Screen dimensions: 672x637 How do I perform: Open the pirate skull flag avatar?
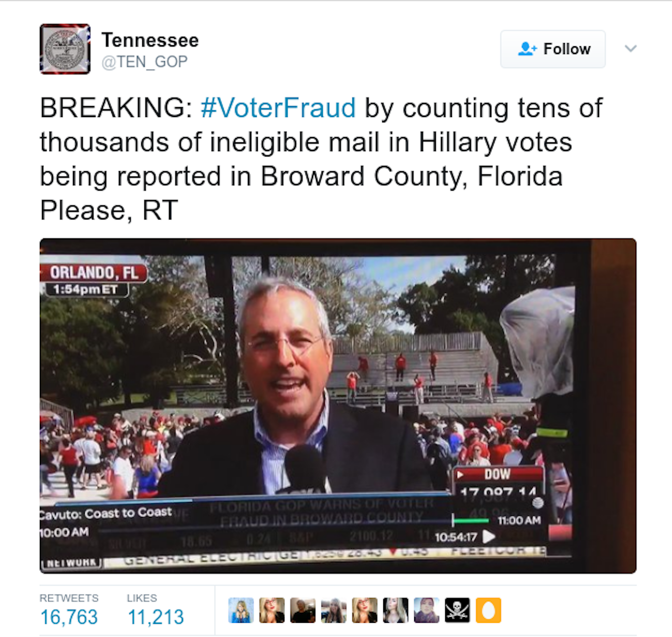click(x=458, y=610)
